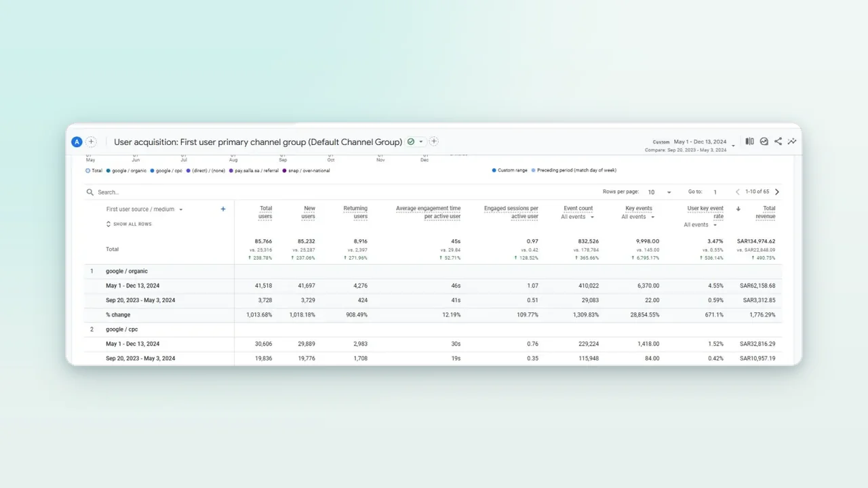Click the blue 'A' all-users segment badge

click(77, 142)
